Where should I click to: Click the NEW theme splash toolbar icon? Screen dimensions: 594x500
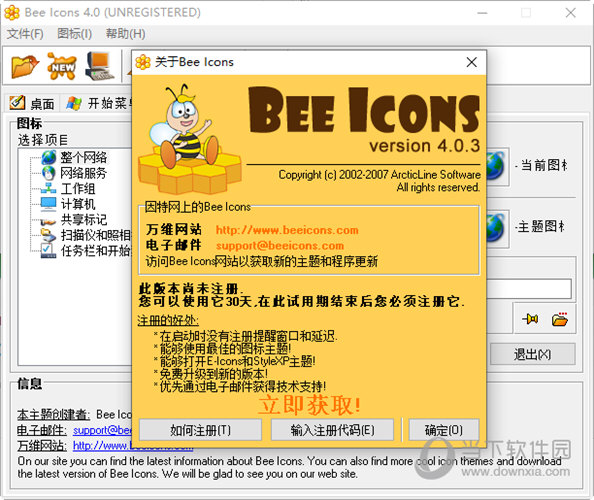point(62,66)
